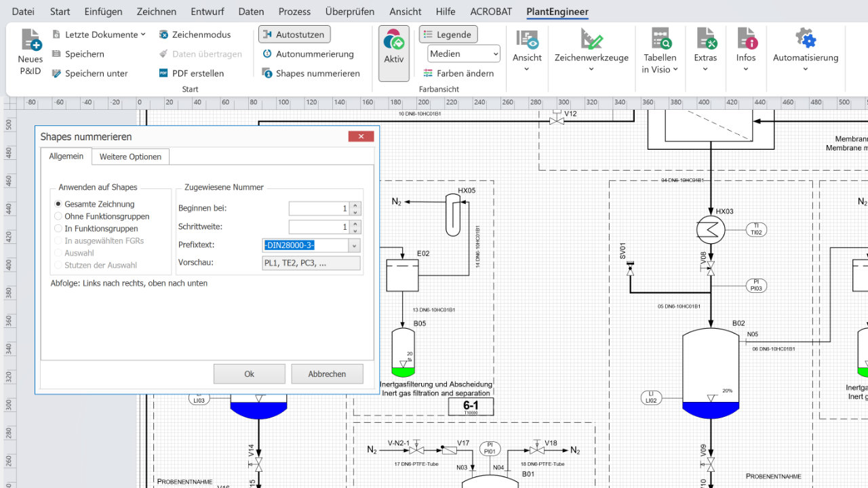Select In Funktionsgruppen radio button
868x488 pixels.
[x=58, y=228]
